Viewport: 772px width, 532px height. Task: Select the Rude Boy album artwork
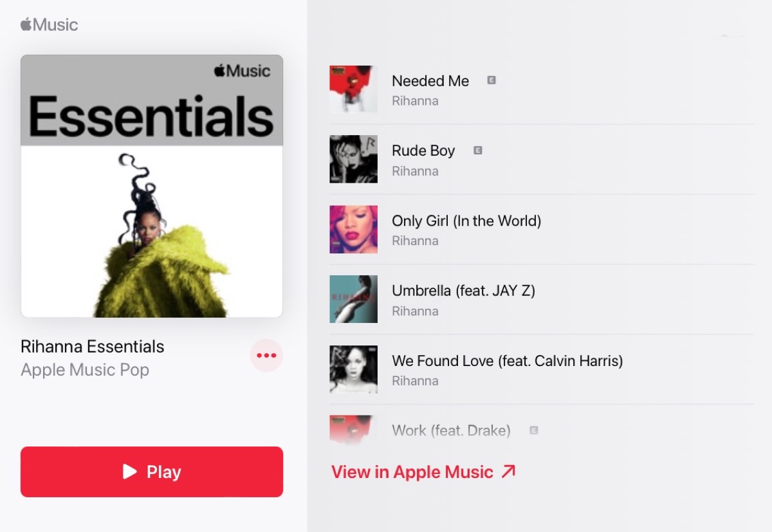[x=353, y=159]
